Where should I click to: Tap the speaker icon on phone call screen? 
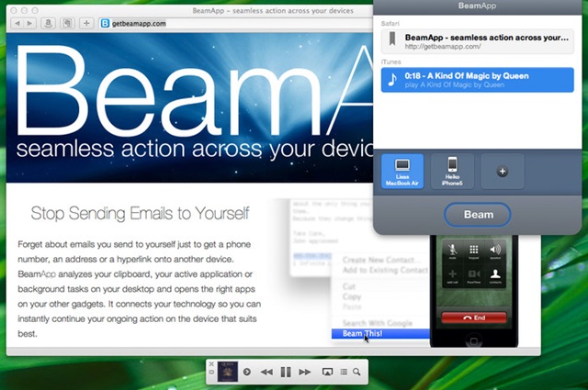[495, 251]
